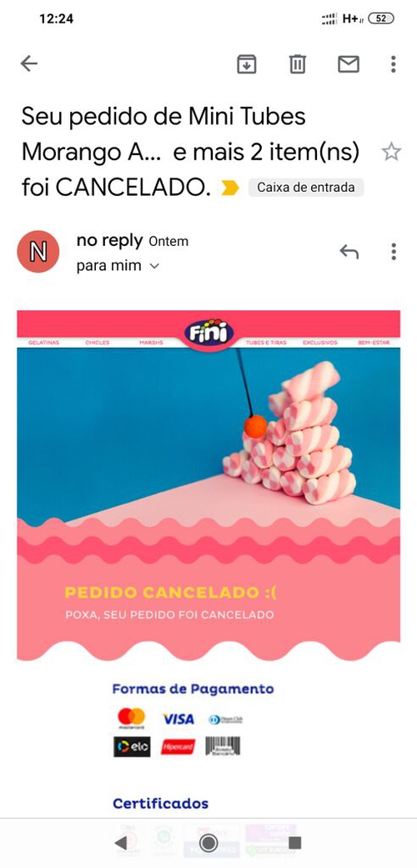
Task: Open the no reply sender avatar
Action: click(38, 251)
